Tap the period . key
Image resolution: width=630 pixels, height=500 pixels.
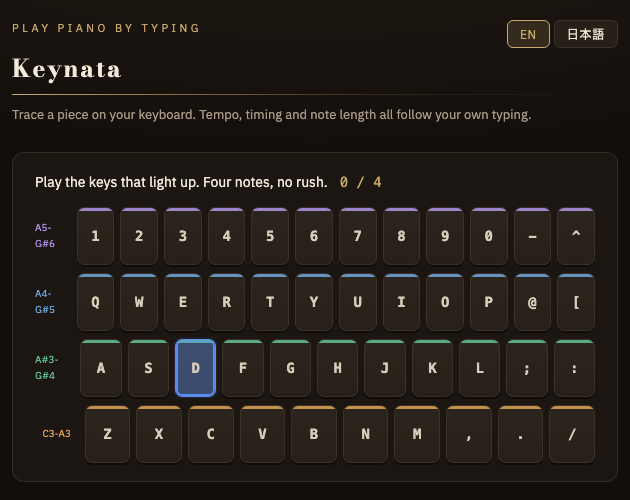point(520,434)
